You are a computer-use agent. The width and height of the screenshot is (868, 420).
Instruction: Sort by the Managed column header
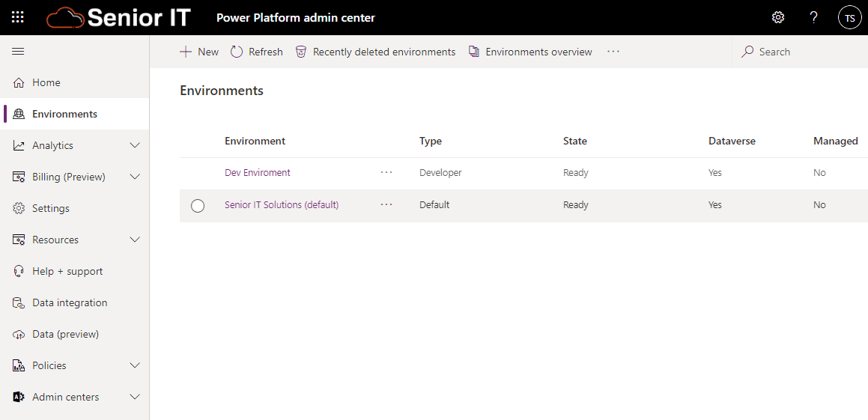click(836, 141)
